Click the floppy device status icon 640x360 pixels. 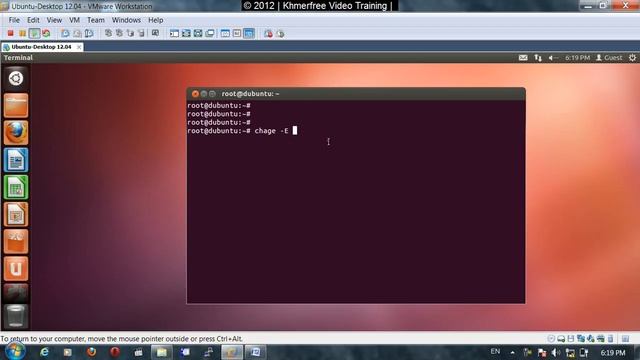571,338
